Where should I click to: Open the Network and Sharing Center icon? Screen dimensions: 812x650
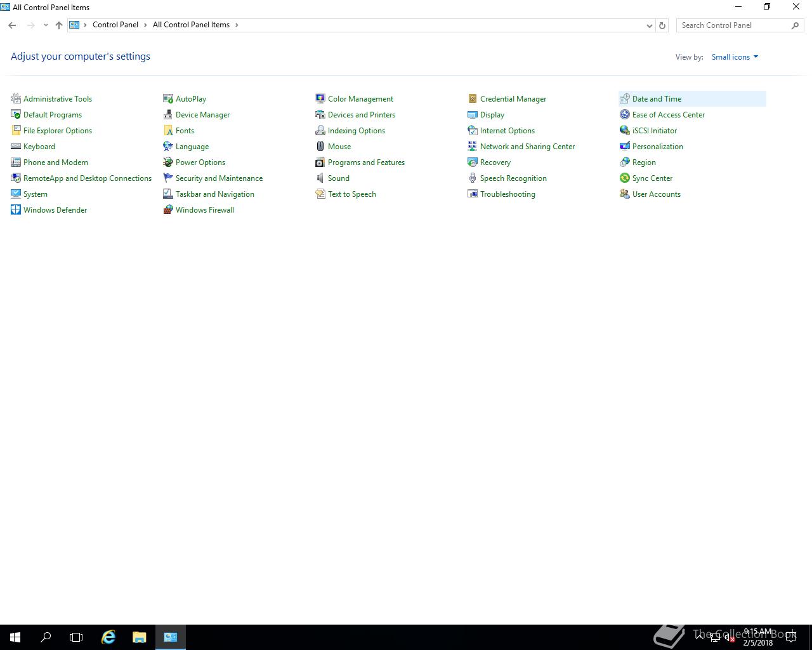coord(473,146)
